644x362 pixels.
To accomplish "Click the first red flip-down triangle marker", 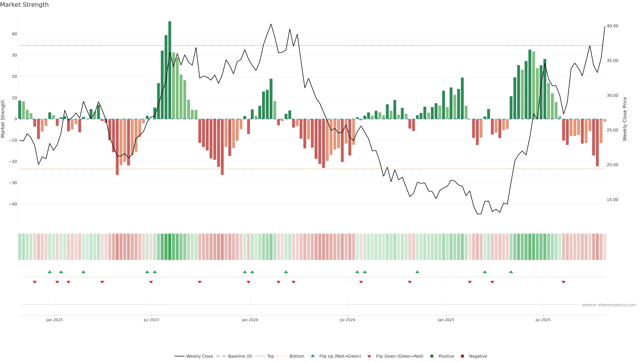I will click(x=35, y=282).
